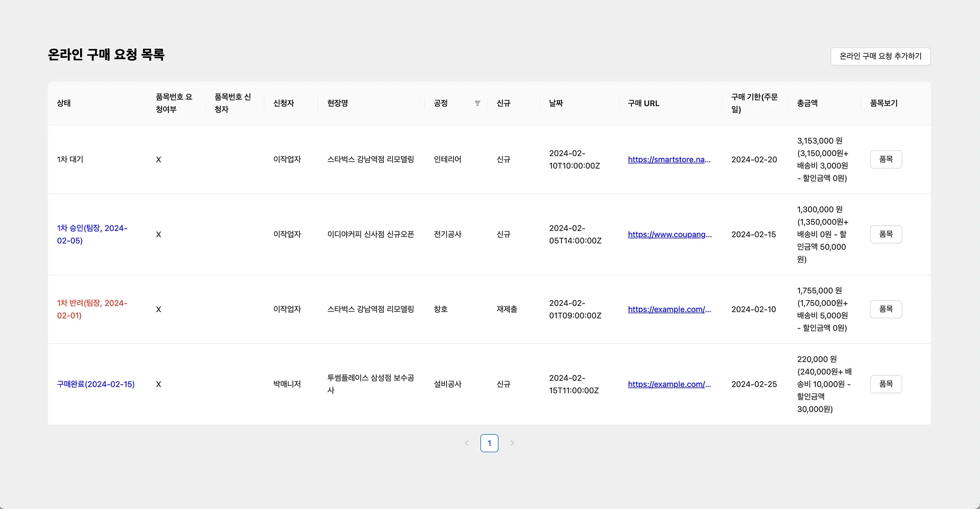Click status 1차 승인(팀장, 2024-02-05)

pos(92,234)
